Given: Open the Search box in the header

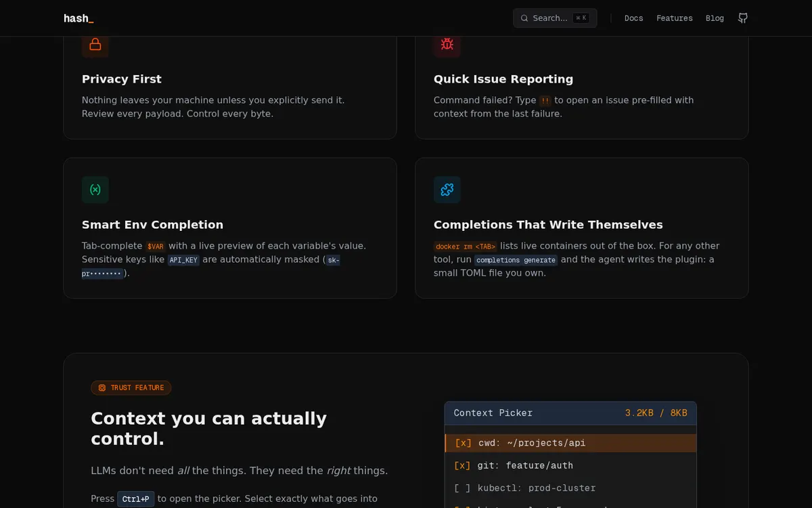Looking at the screenshot, I should click(555, 18).
